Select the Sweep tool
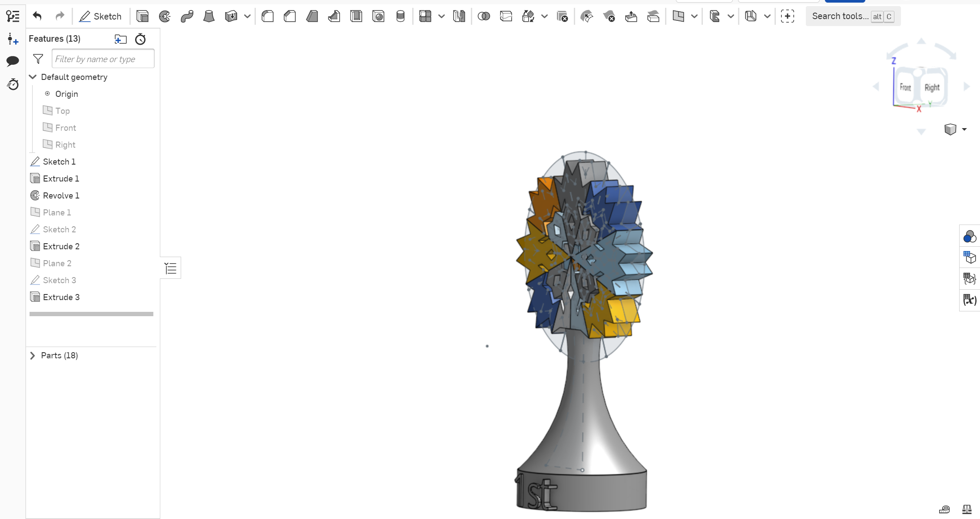The height and width of the screenshot is (519, 980). [x=187, y=16]
